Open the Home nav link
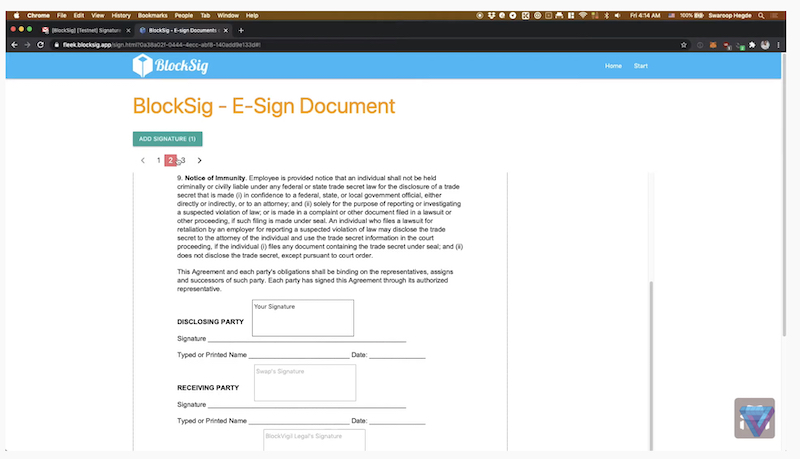The height and width of the screenshot is (459, 800). (613, 66)
